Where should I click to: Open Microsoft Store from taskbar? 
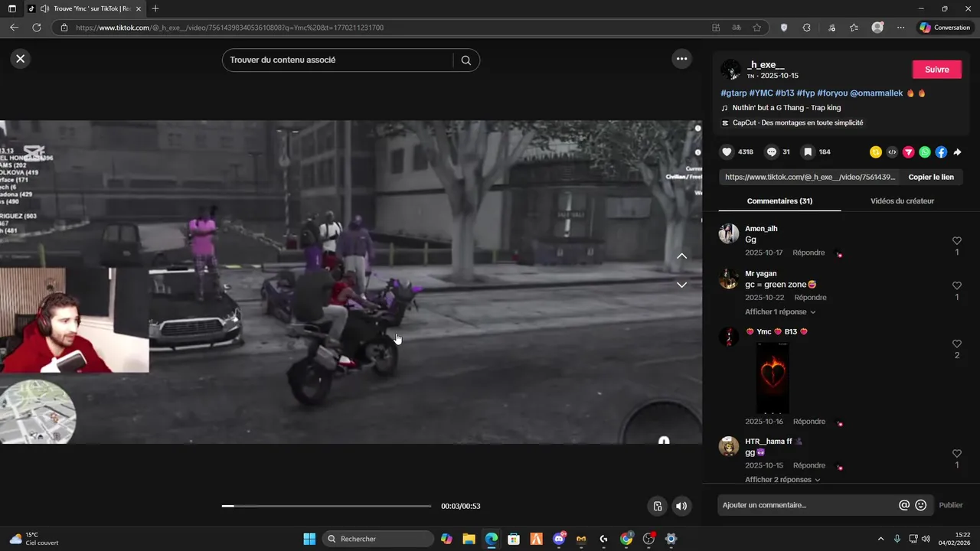pyautogui.click(x=514, y=539)
